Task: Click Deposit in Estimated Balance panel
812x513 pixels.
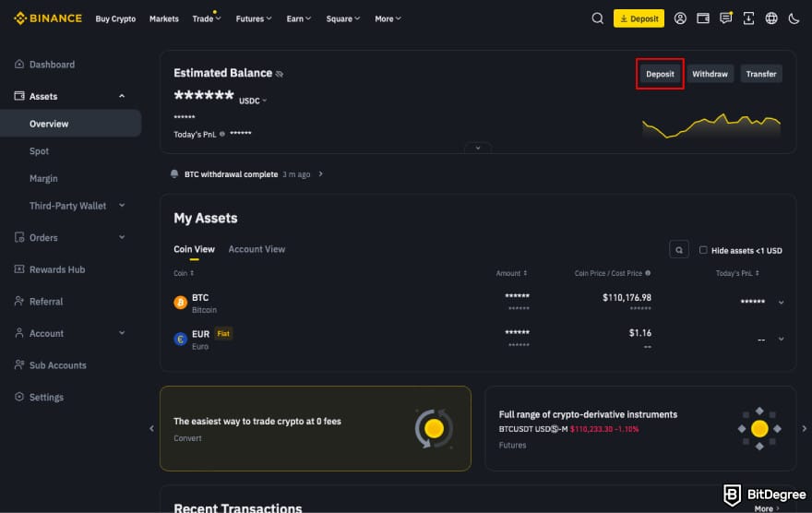Action: click(x=660, y=74)
